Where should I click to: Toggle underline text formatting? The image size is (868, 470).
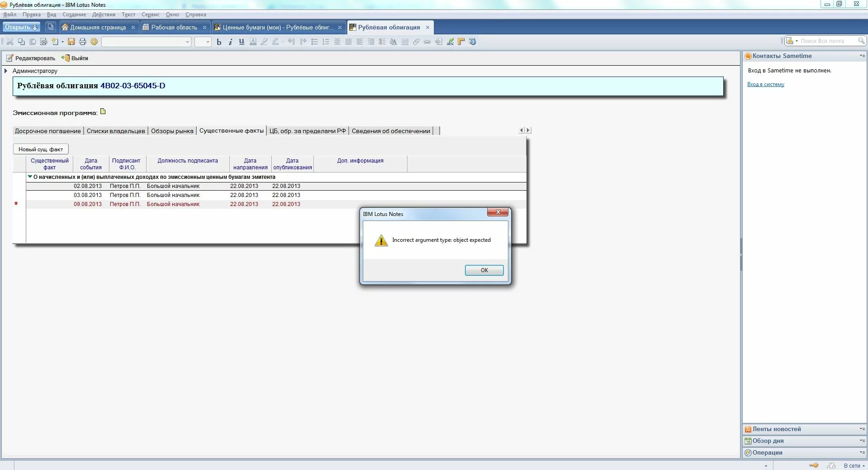pyautogui.click(x=242, y=42)
